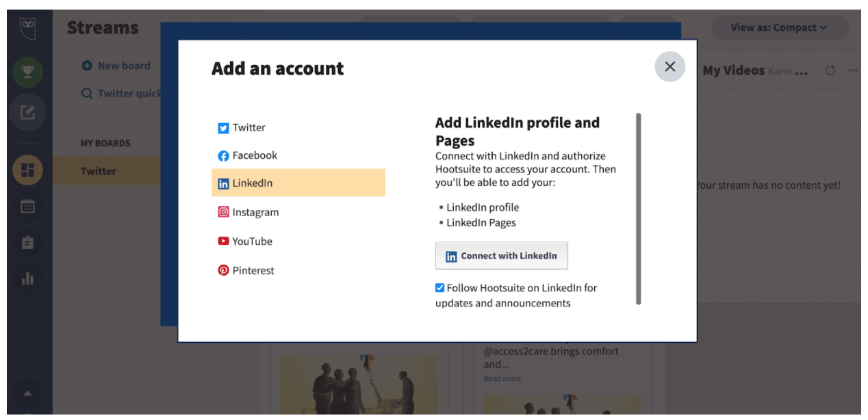
Task: Open the Analytics bar chart icon
Action: click(28, 278)
